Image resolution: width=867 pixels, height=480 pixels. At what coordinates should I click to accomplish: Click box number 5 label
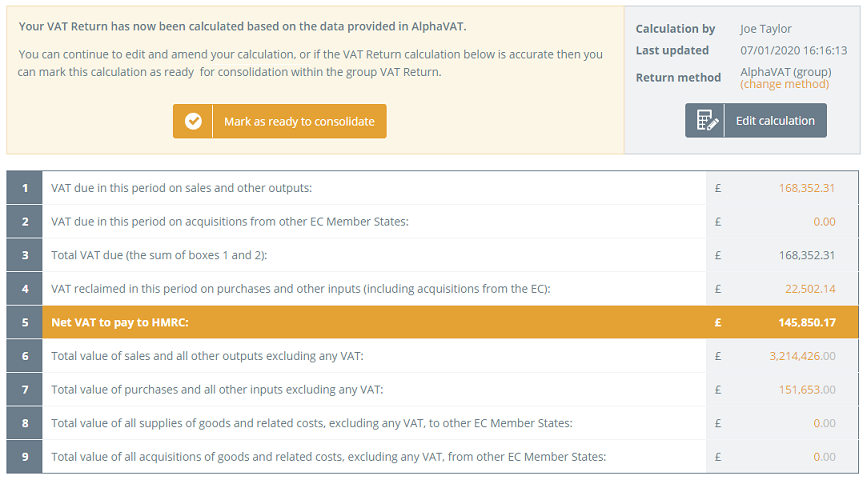coord(25,322)
